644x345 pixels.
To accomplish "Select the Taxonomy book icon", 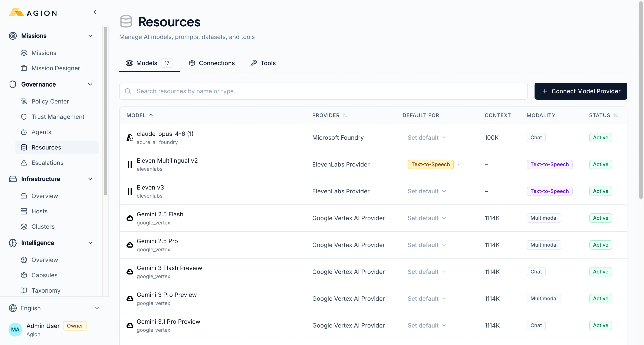I will click(24, 290).
